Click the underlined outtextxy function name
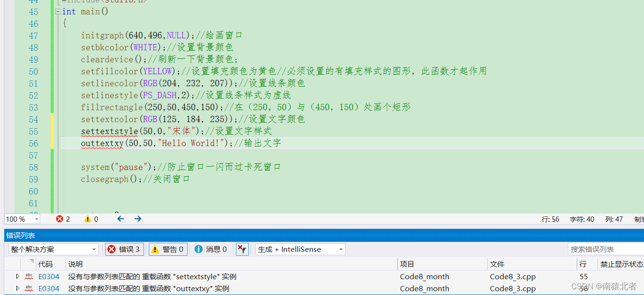 point(102,143)
